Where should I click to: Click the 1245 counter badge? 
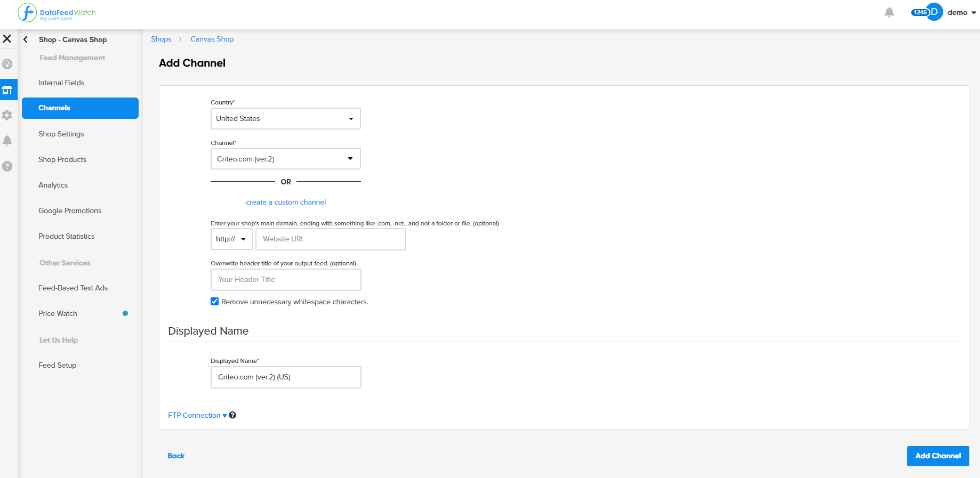pos(920,13)
